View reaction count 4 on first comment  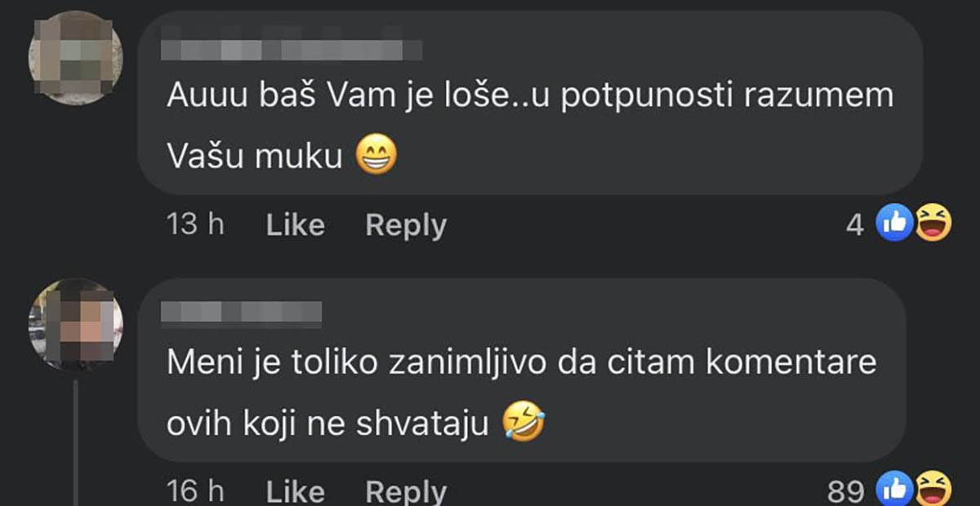854,224
